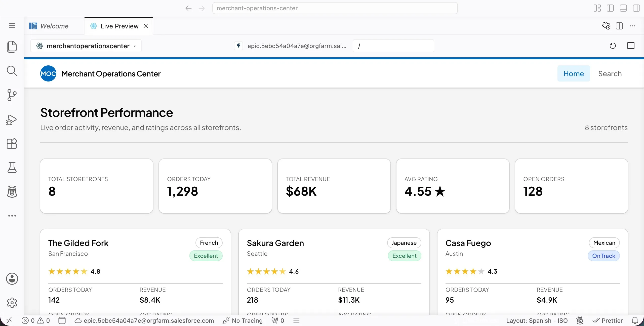
Task: Click the org email in the status bar
Action: (144, 320)
